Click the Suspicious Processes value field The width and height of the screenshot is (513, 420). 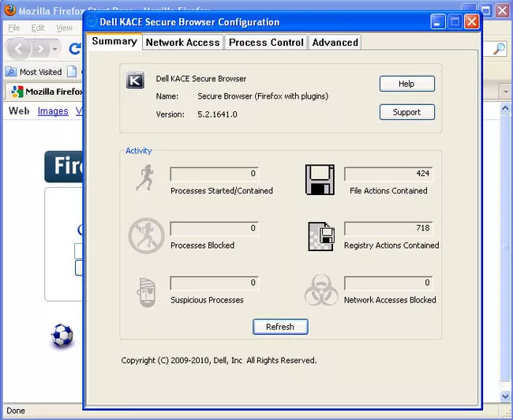pyautogui.click(x=215, y=283)
